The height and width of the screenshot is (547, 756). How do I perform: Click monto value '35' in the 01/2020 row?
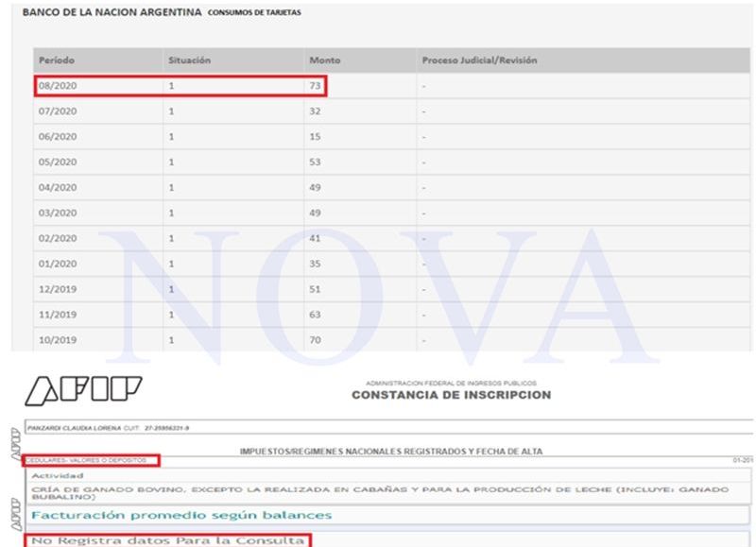click(315, 265)
